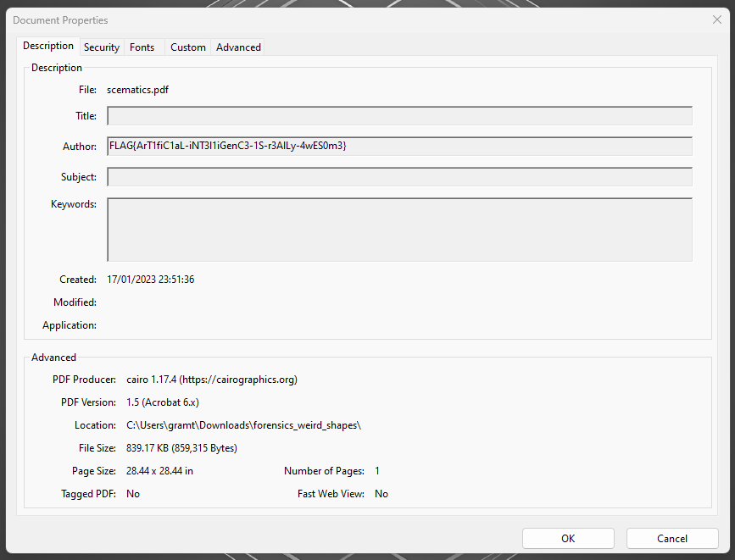Click the Created date and time value

click(150, 280)
